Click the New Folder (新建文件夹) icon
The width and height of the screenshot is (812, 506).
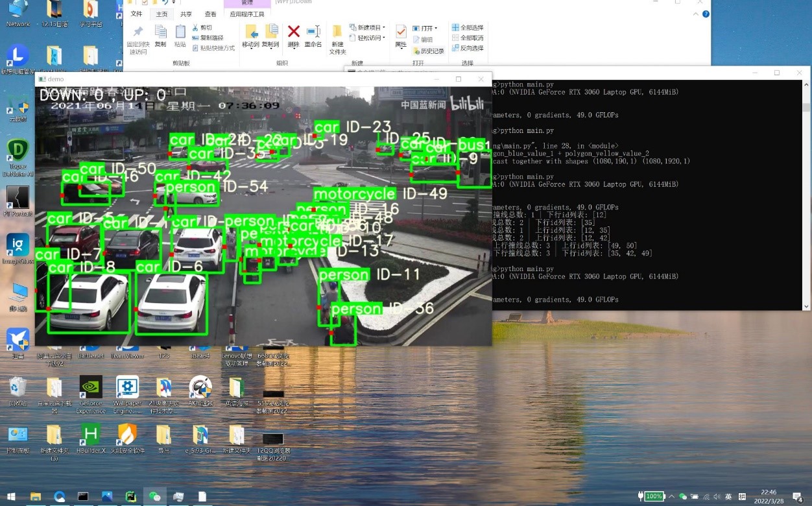(x=337, y=38)
